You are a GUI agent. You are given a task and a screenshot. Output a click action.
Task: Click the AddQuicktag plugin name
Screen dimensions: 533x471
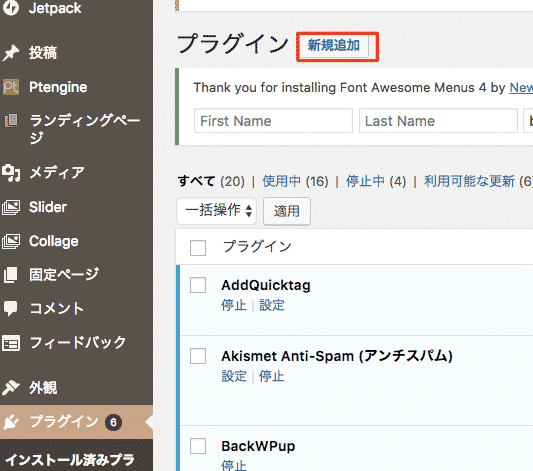(x=266, y=285)
